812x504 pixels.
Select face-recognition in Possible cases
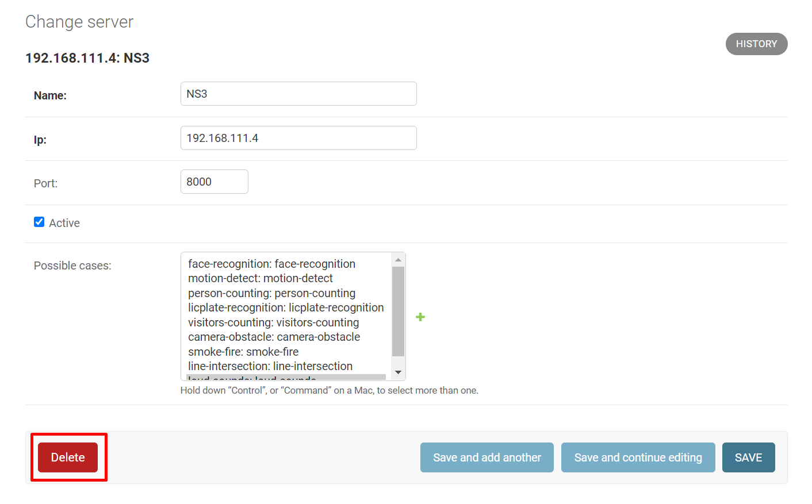pos(271,264)
